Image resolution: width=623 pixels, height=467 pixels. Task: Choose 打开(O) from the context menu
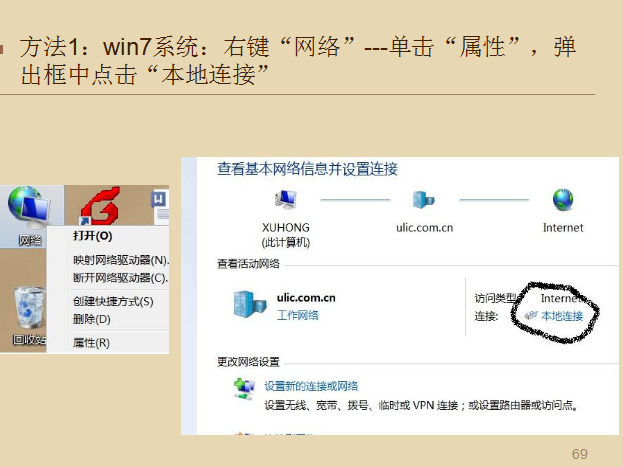pyautogui.click(x=93, y=236)
